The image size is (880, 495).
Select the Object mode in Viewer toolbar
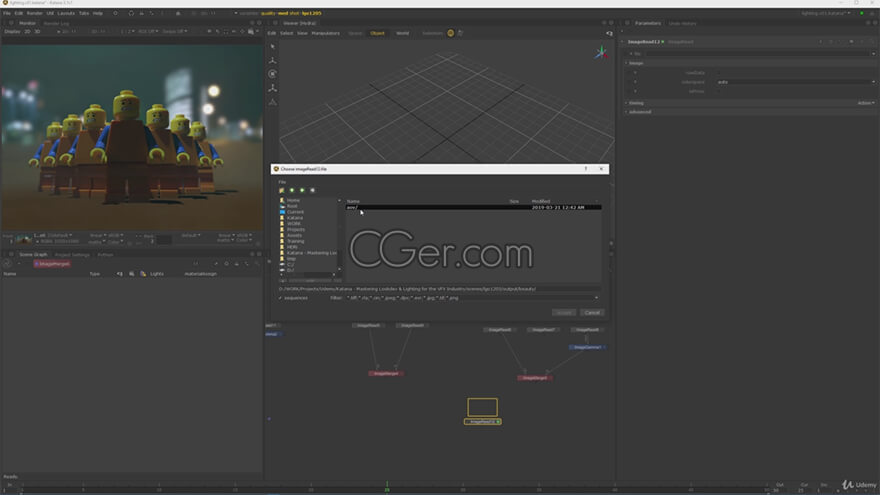click(377, 33)
